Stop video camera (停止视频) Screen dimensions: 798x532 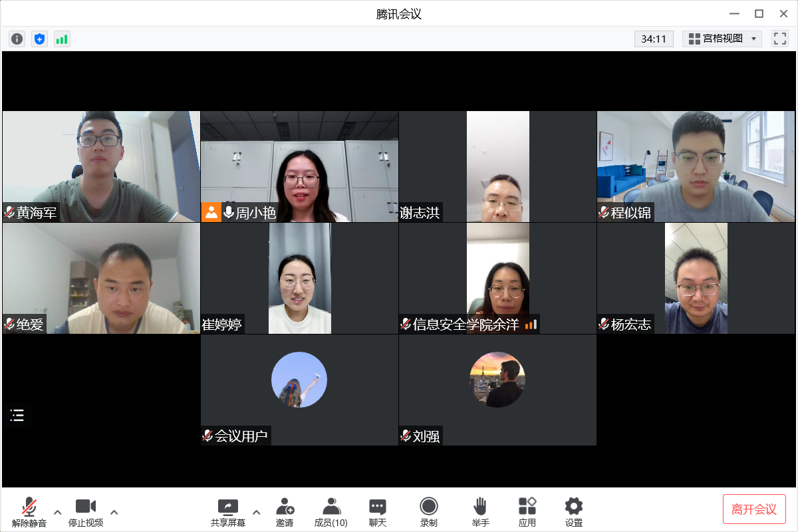86,512
